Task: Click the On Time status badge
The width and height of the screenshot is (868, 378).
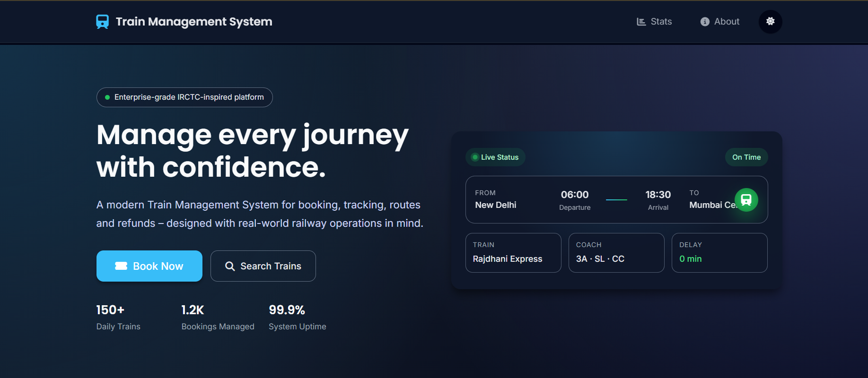Action: point(746,157)
